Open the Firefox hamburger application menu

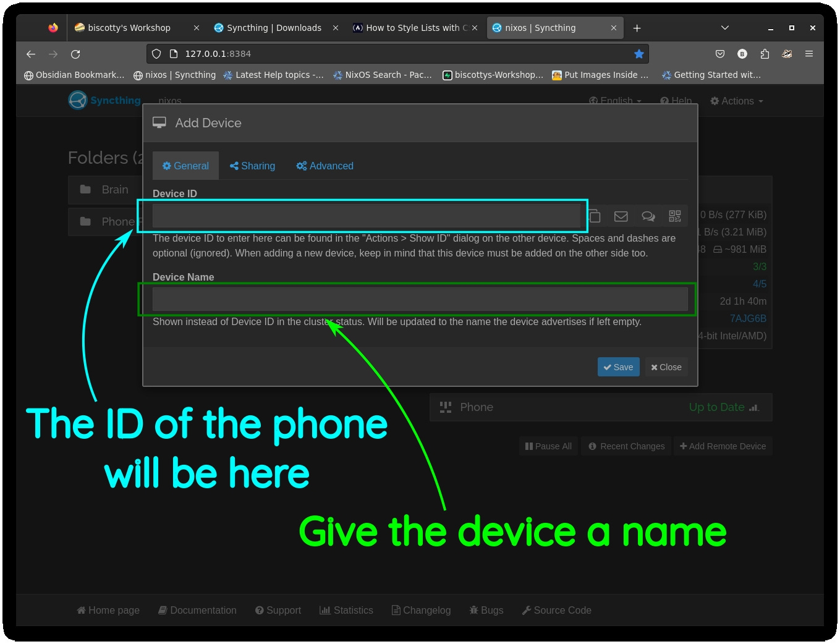[808, 54]
